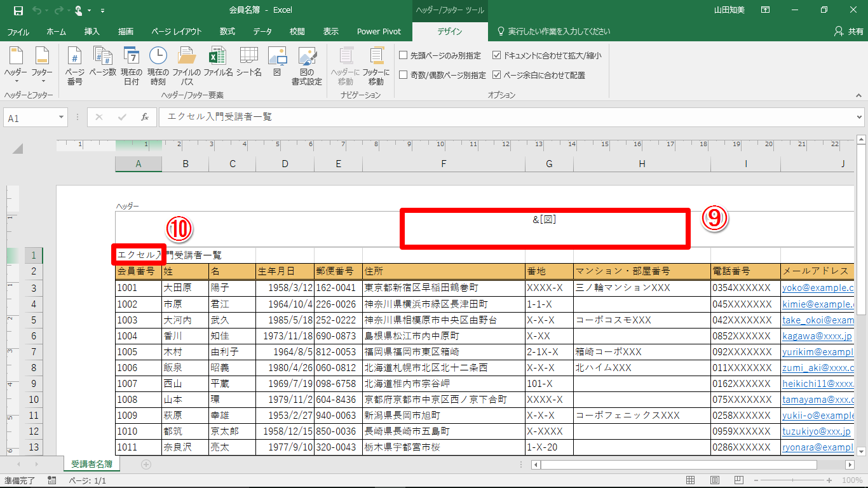This screenshot has width=868, height=488.
Task: Click the Select All corner triangle
Action: (x=17, y=149)
